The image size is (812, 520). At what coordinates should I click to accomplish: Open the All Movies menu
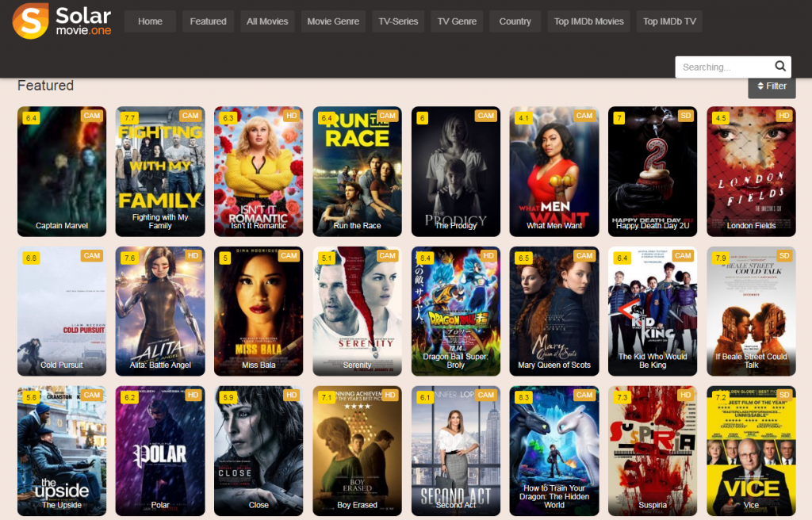(267, 21)
